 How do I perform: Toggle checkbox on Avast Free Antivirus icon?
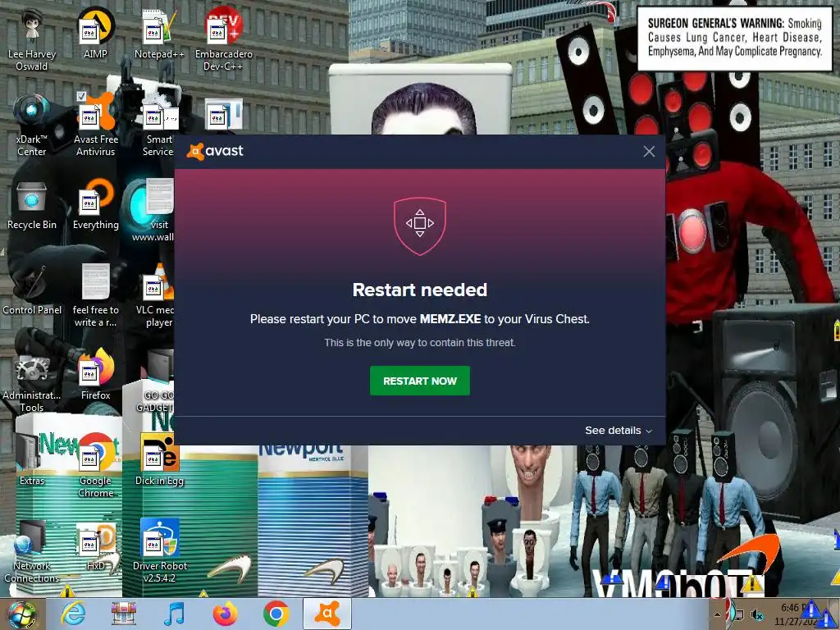(81, 97)
